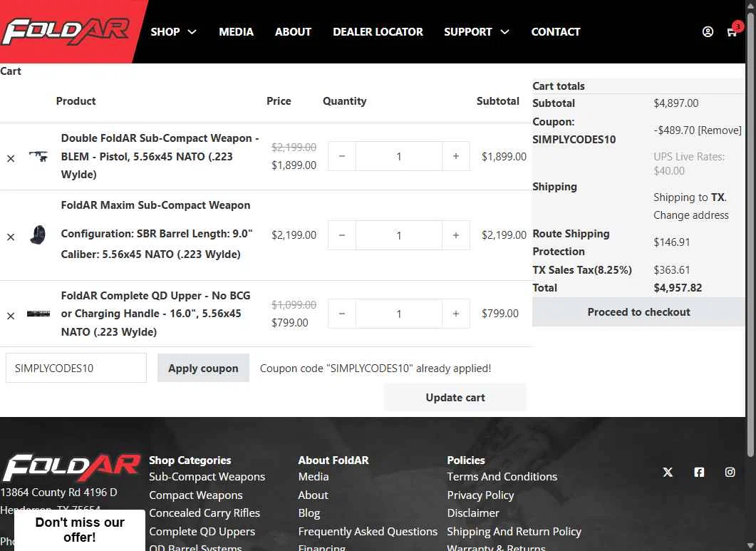Remove Double FoldAR Sub-Compact Weapon from cart
The height and width of the screenshot is (551, 756).
tap(11, 158)
